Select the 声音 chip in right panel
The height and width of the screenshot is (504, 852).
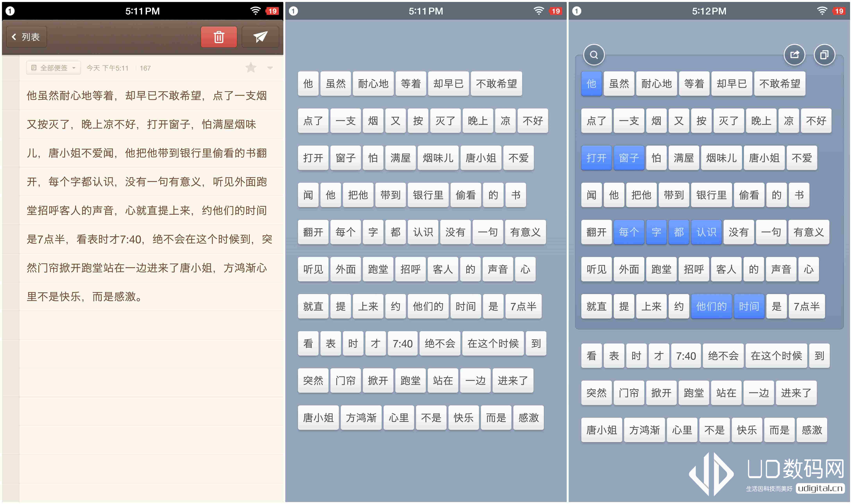pos(781,269)
